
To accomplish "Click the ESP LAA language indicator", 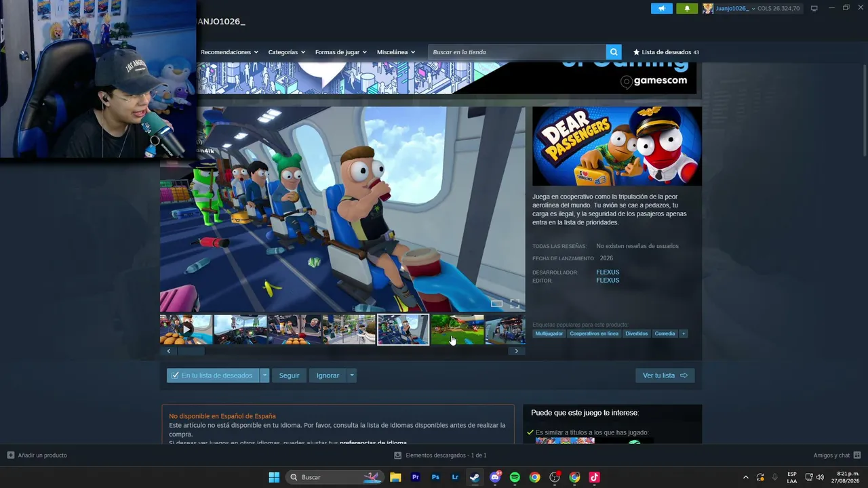I will pyautogui.click(x=792, y=477).
